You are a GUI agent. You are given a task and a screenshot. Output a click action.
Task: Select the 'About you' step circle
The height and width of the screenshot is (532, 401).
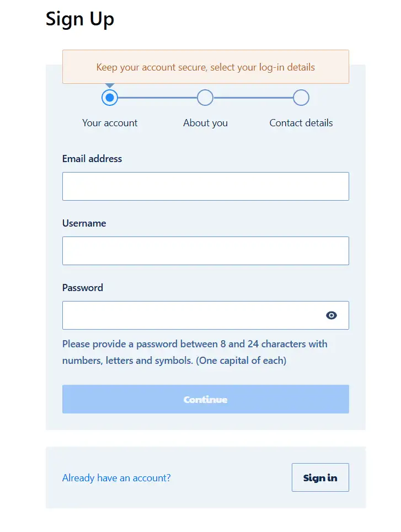point(205,98)
